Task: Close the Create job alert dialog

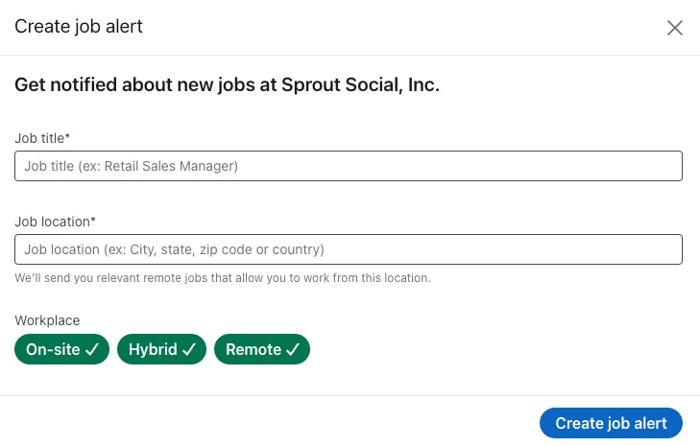Action: (x=675, y=28)
